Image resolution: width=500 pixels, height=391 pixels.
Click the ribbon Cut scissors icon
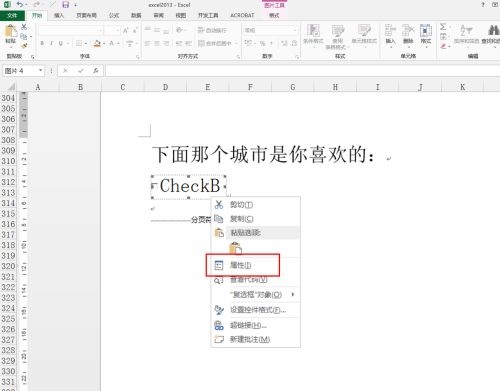click(x=24, y=27)
